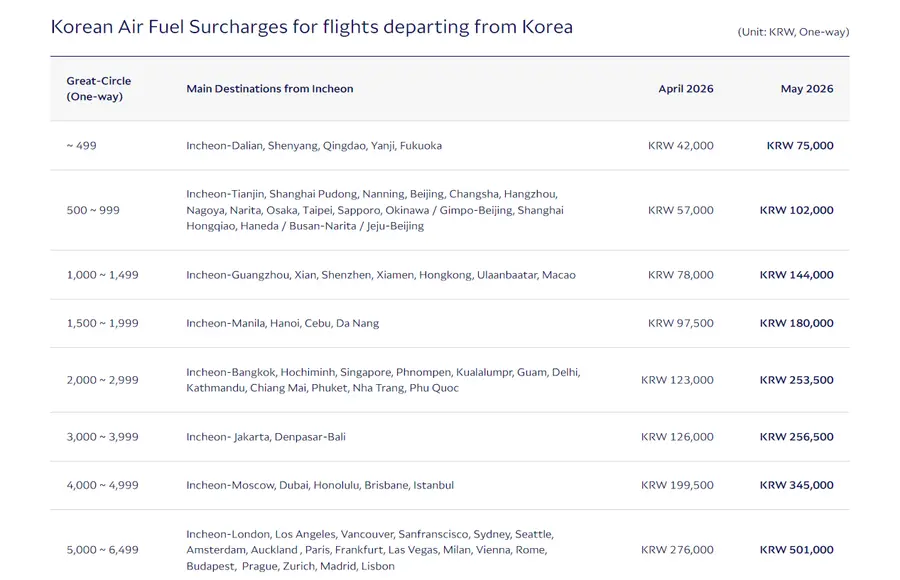
Task: Select the KRW 501,000 May surcharge
Action: pos(797,550)
